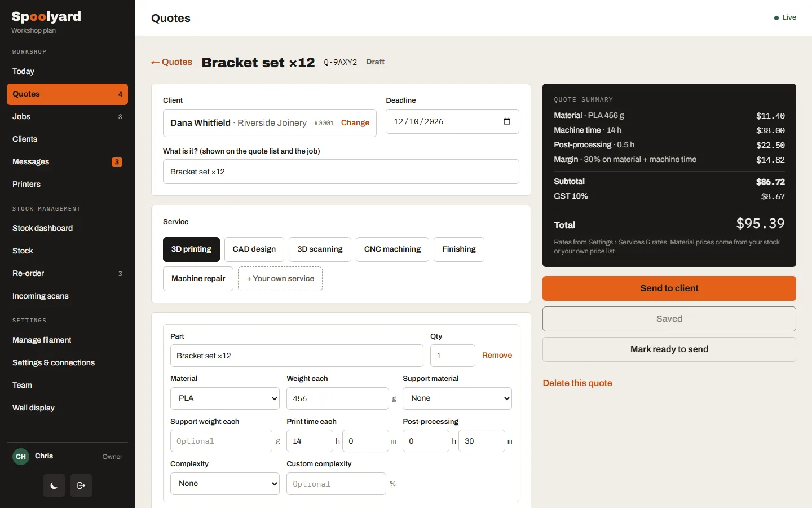Choose the CNC machining service option
The height and width of the screenshot is (508, 812).
click(392, 249)
